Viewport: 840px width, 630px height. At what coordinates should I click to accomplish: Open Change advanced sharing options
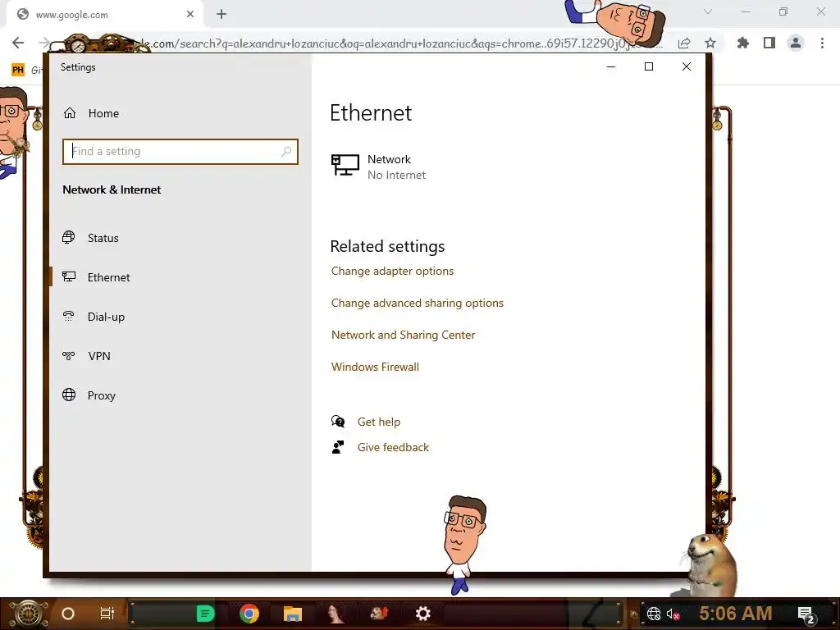pyautogui.click(x=418, y=304)
